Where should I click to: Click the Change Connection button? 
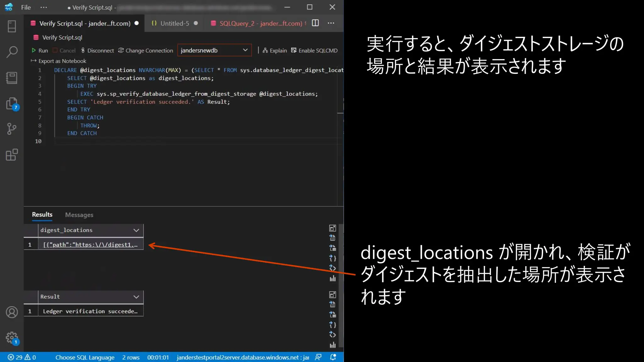(146, 51)
